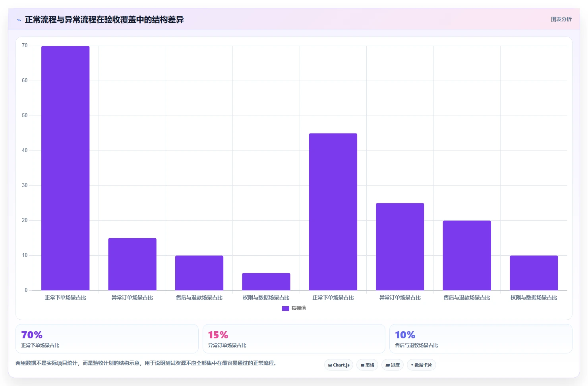Open the 图表分析 tag in the header
The height and width of the screenshot is (386, 588).
click(x=561, y=19)
